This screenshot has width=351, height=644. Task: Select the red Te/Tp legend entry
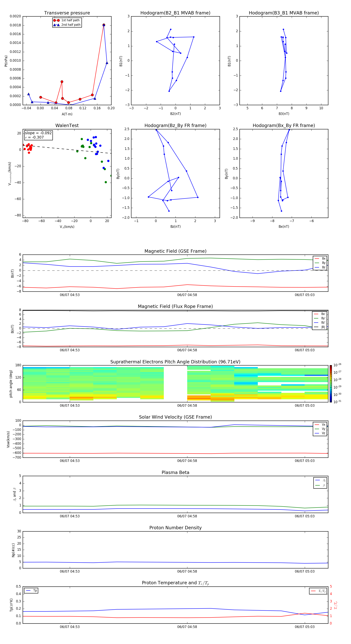point(318,591)
